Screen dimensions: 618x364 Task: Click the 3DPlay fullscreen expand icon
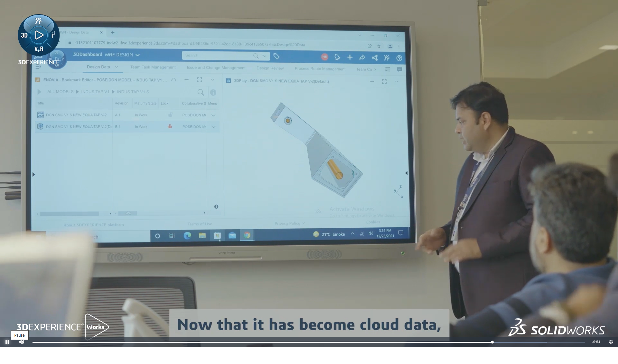[384, 81]
